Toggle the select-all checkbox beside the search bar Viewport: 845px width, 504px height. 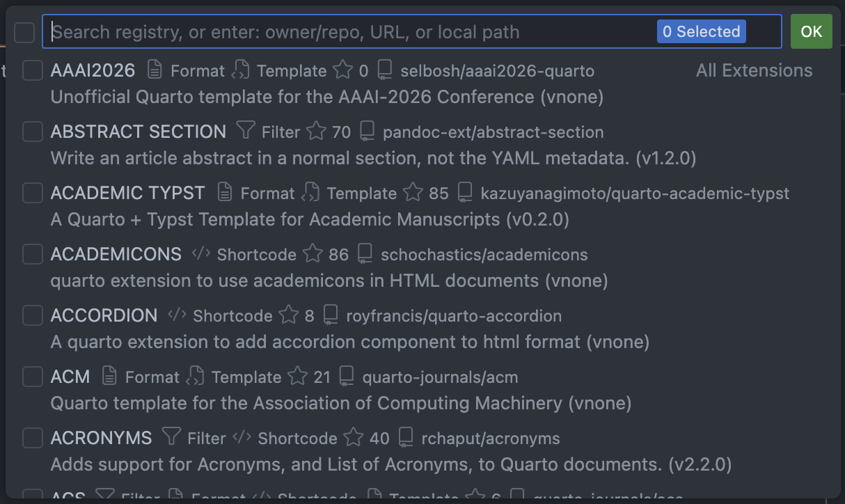(24, 31)
